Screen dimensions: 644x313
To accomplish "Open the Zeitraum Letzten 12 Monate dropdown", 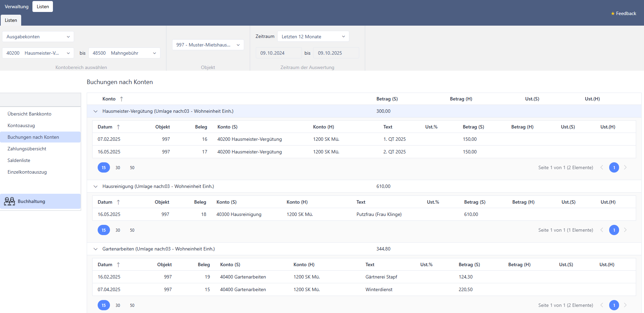I will [x=313, y=37].
